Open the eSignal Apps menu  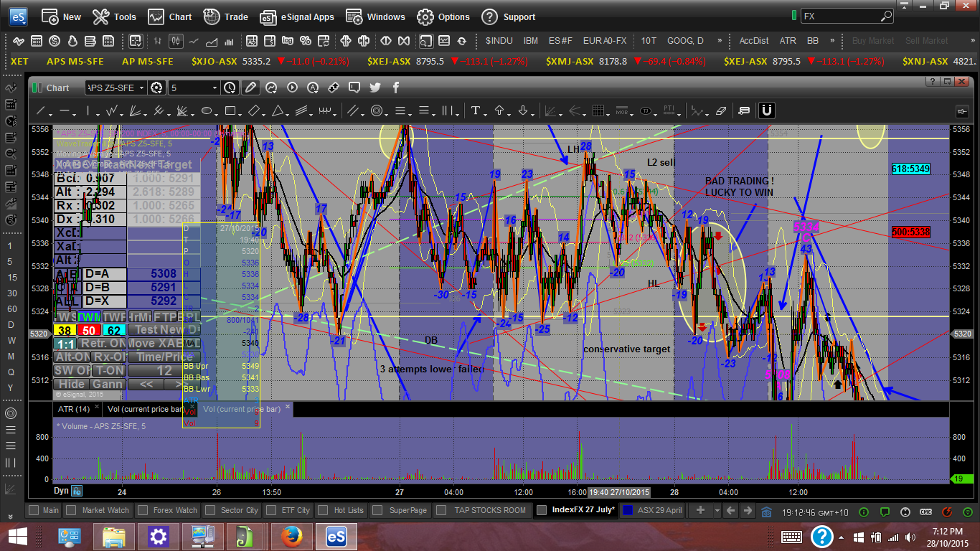pos(297,17)
